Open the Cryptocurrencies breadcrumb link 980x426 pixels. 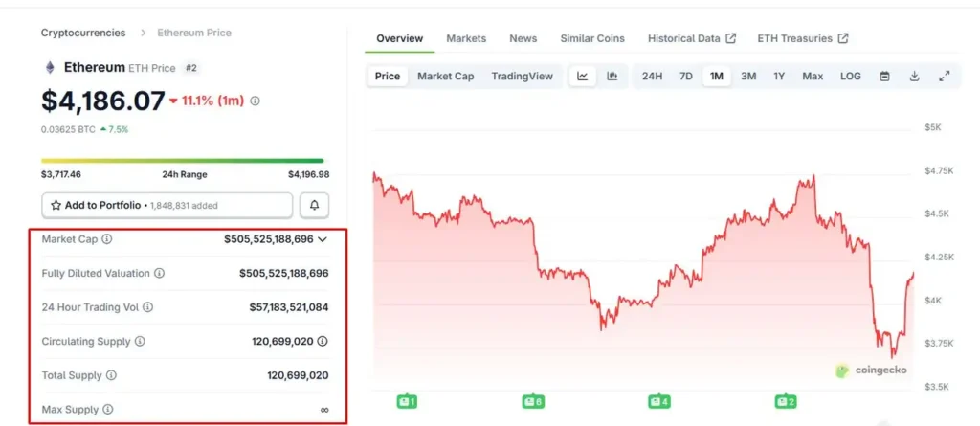[x=83, y=33]
